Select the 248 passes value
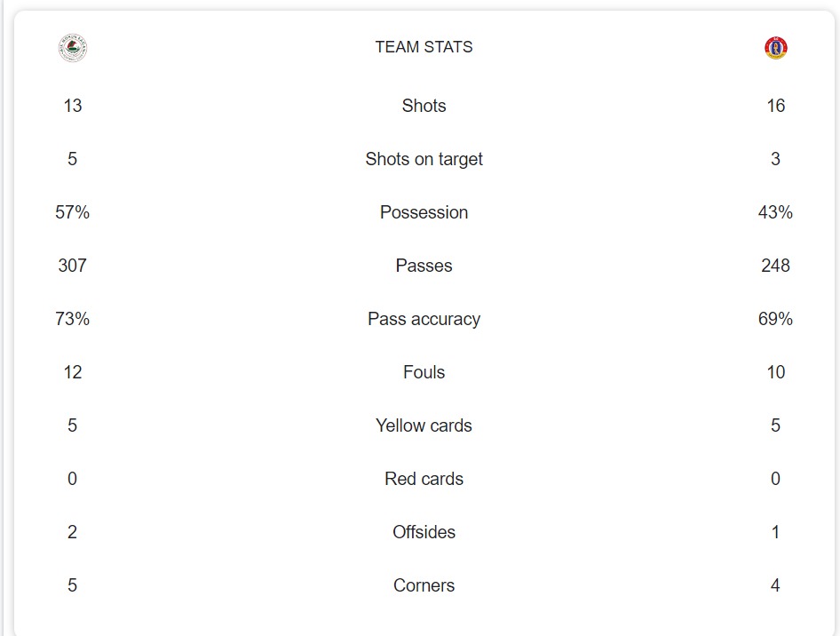This screenshot has width=840, height=636. coord(775,266)
